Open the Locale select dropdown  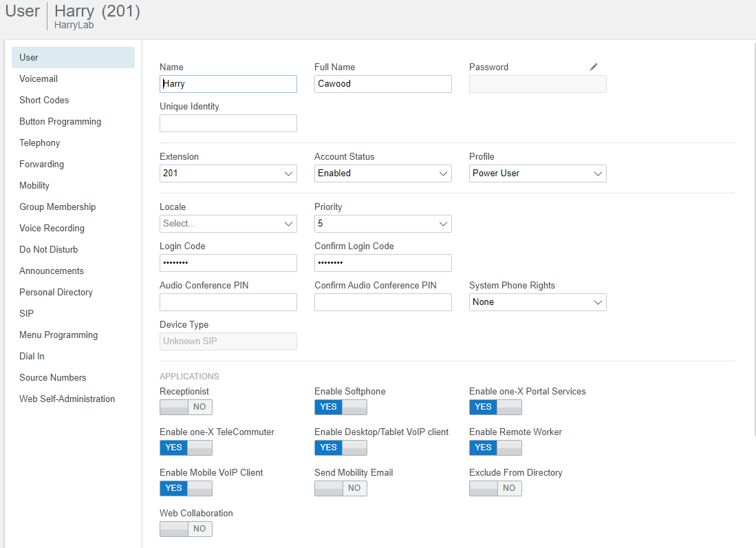pyautogui.click(x=228, y=223)
